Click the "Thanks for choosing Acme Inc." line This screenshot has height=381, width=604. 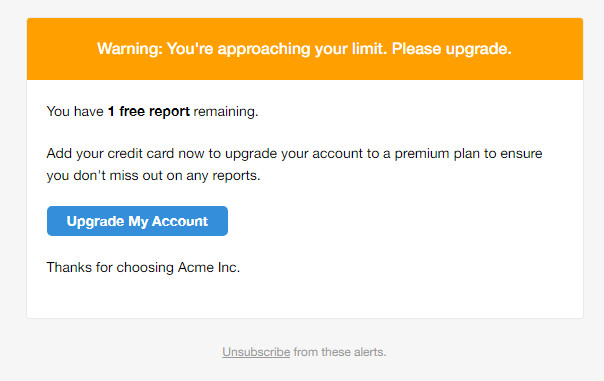[x=143, y=267]
